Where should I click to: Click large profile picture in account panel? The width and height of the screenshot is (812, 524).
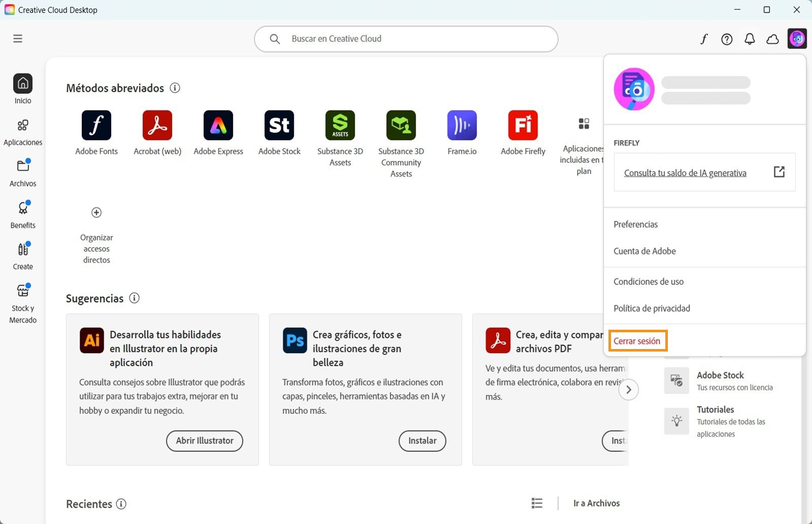(x=634, y=89)
